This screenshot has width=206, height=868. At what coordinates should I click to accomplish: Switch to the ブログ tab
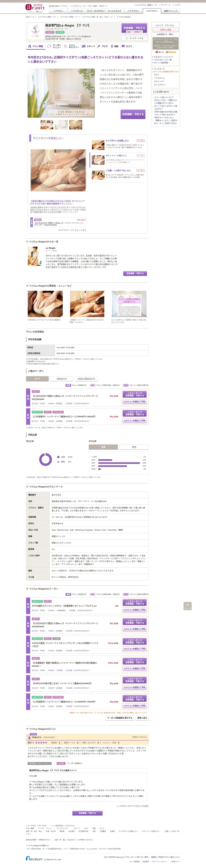pos(102,46)
